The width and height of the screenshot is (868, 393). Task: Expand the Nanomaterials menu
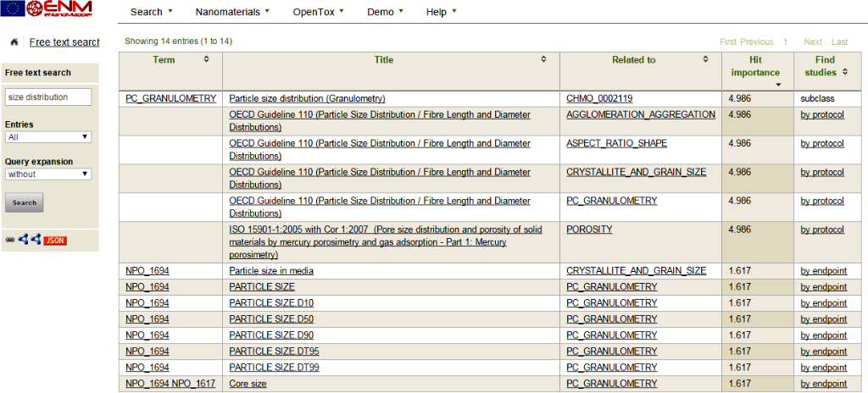(232, 12)
